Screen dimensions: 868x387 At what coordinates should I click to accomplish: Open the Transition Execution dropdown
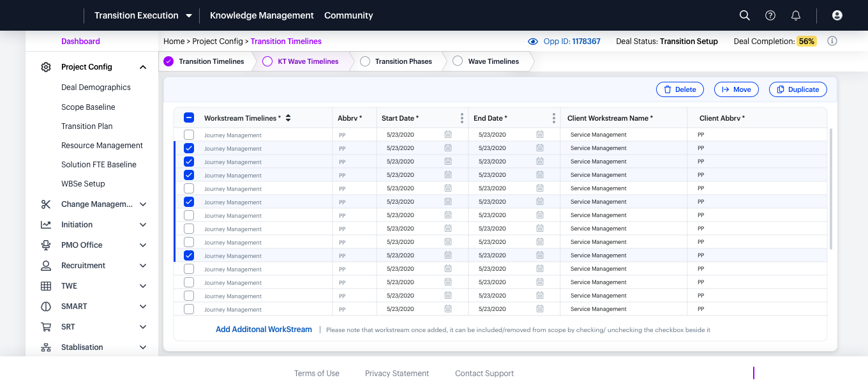[143, 15]
